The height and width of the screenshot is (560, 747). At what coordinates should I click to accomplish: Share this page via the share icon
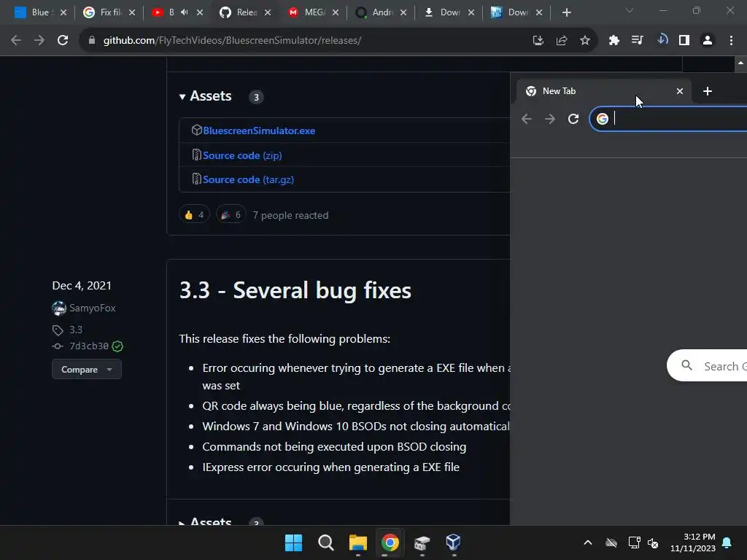[x=561, y=41]
